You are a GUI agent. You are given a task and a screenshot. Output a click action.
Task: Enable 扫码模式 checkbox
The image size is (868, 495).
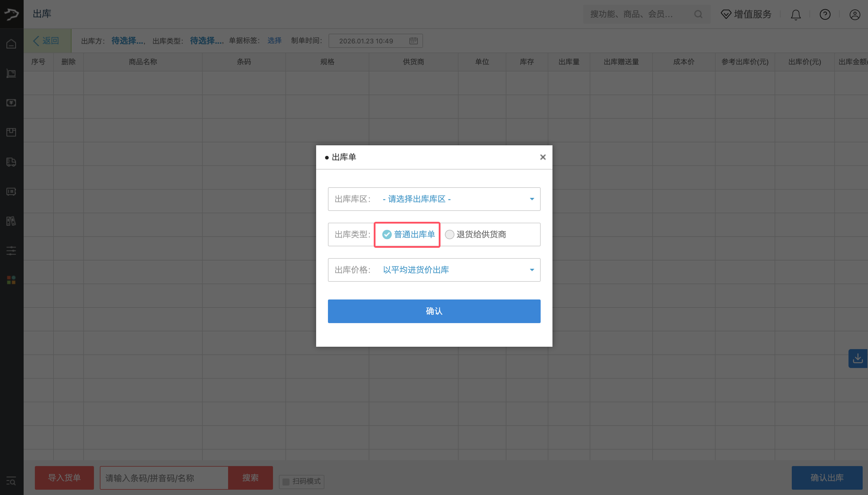286,482
